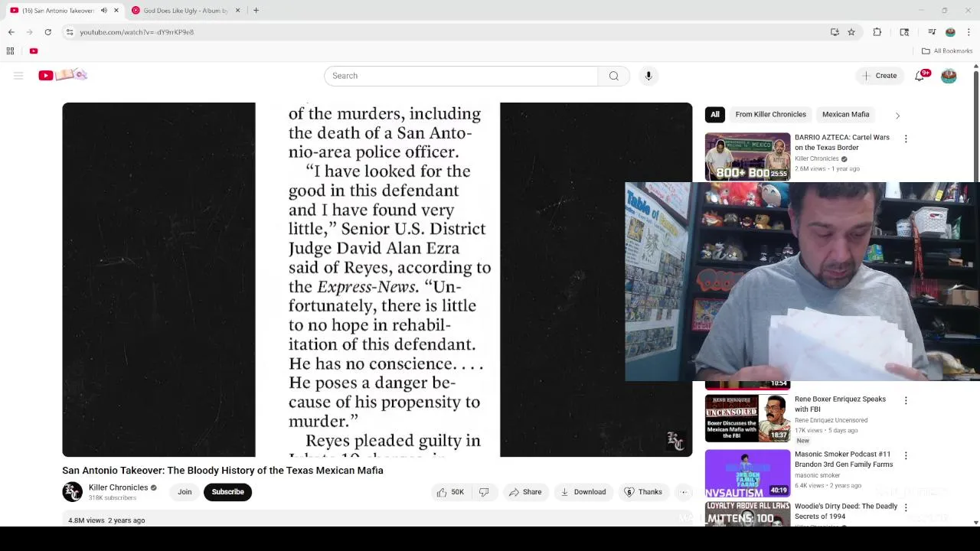Viewport: 980px width, 551px height.
Task: Subscribe to Killer Chronicles
Action: point(227,492)
